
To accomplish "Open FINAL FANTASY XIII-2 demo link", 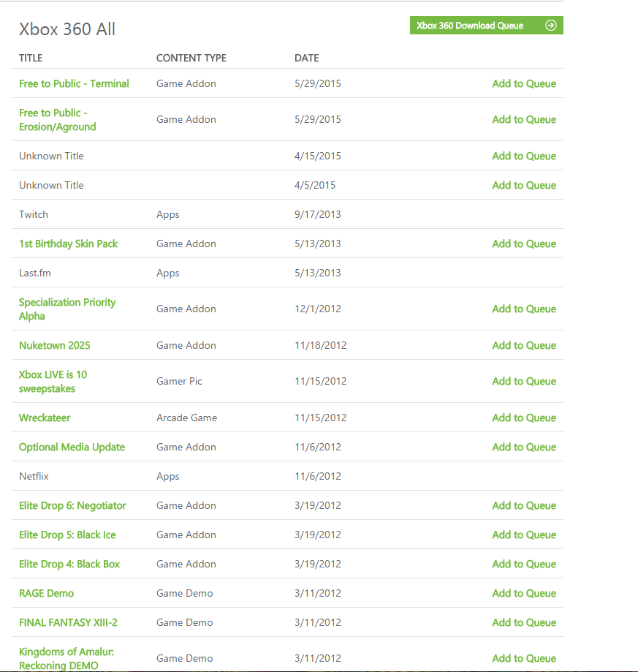I will pos(68,622).
